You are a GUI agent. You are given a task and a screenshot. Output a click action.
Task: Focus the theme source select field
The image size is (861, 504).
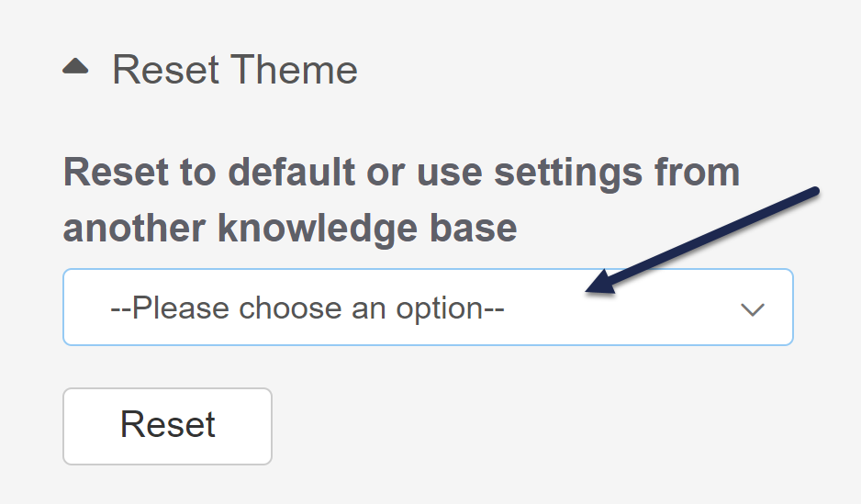tap(428, 308)
